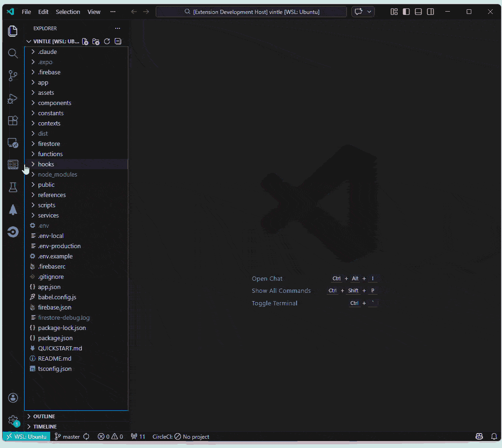
Task: Click the command center search box
Action: click(251, 12)
